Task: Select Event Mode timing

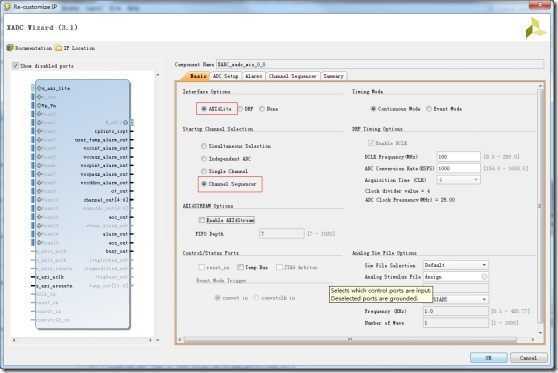Action: click(x=429, y=109)
